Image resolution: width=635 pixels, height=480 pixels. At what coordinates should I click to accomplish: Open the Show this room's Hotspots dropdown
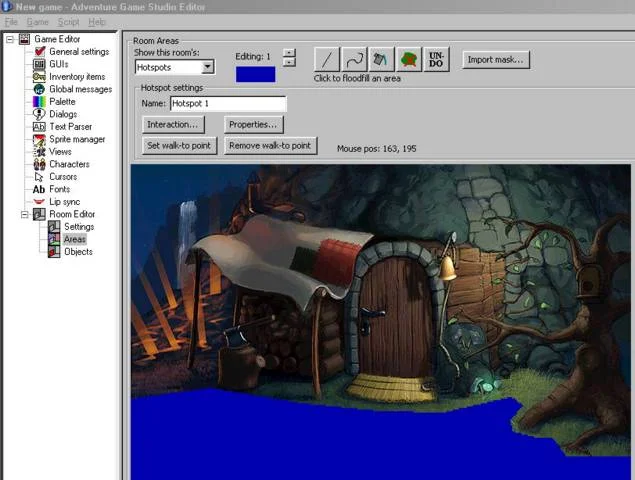click(x=207, y=67)
